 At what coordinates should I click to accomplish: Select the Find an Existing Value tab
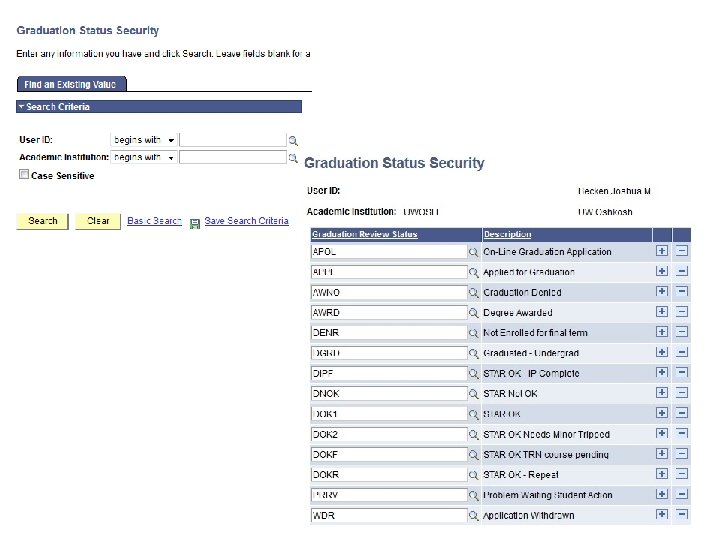pyautogui.click(x=71, y=85)
